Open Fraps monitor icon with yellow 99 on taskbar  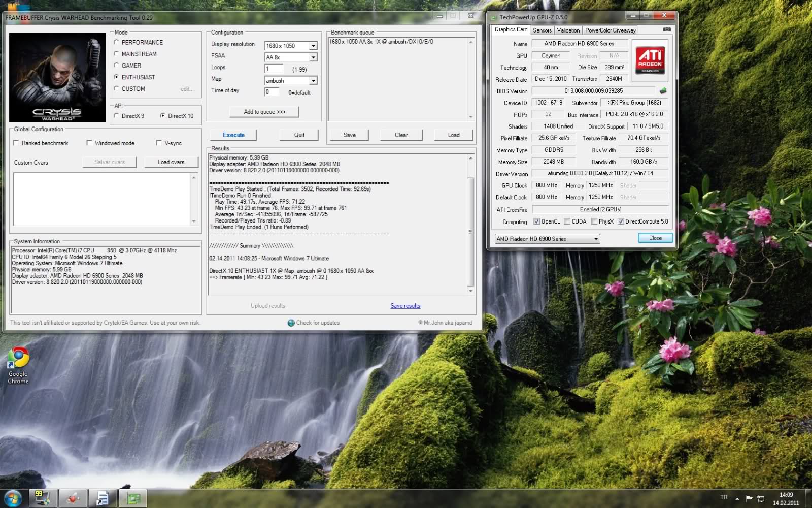coord(43,498)
